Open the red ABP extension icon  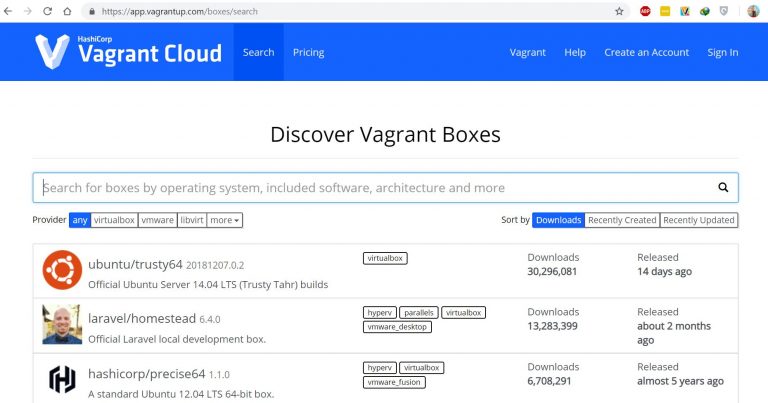(645, 11)
